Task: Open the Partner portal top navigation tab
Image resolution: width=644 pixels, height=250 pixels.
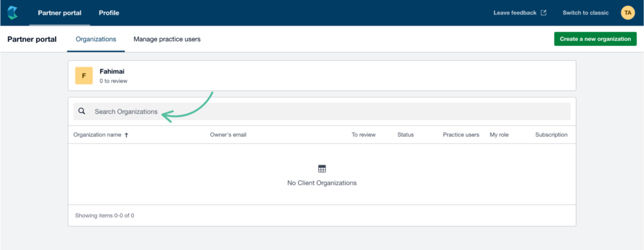Action: click(60, 13)
